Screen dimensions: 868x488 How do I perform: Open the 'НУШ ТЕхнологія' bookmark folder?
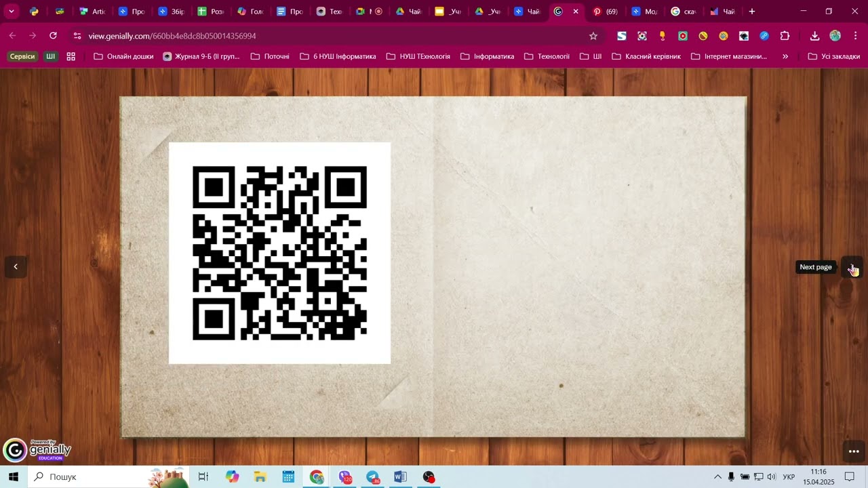click(418, 56)
